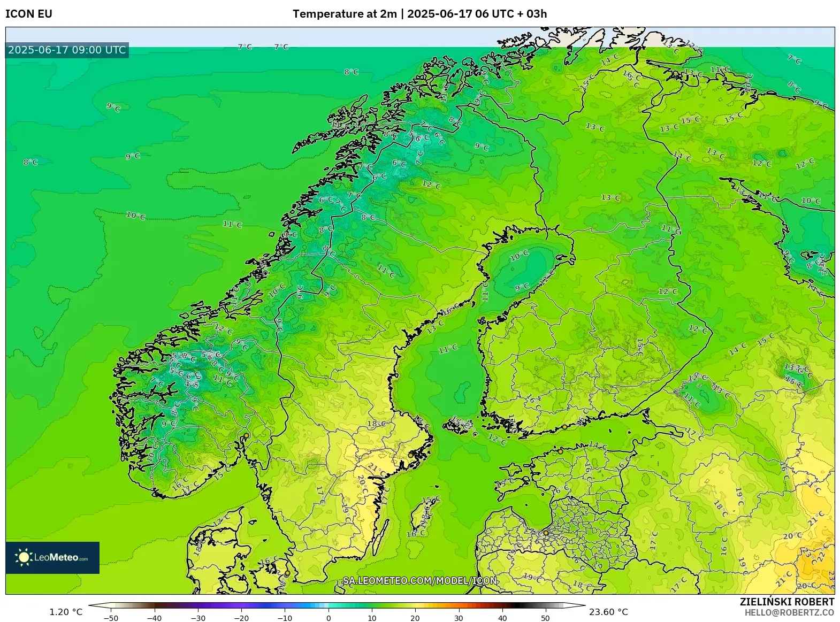The width and height of the screenshot is (840, 622).
Task: Click the "ICON EU" model title
Action: click(29, 14)
